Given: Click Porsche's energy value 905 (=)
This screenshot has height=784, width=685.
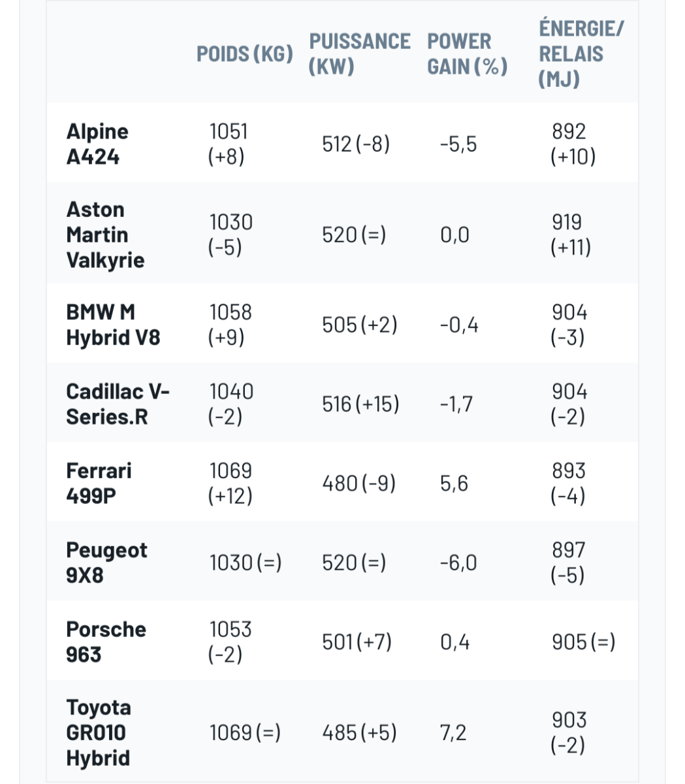Looking at the screenshot, I should tap(583, 642).
